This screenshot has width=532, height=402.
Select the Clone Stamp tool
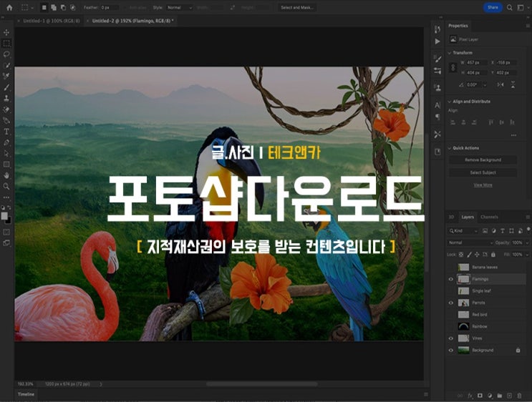6,98
